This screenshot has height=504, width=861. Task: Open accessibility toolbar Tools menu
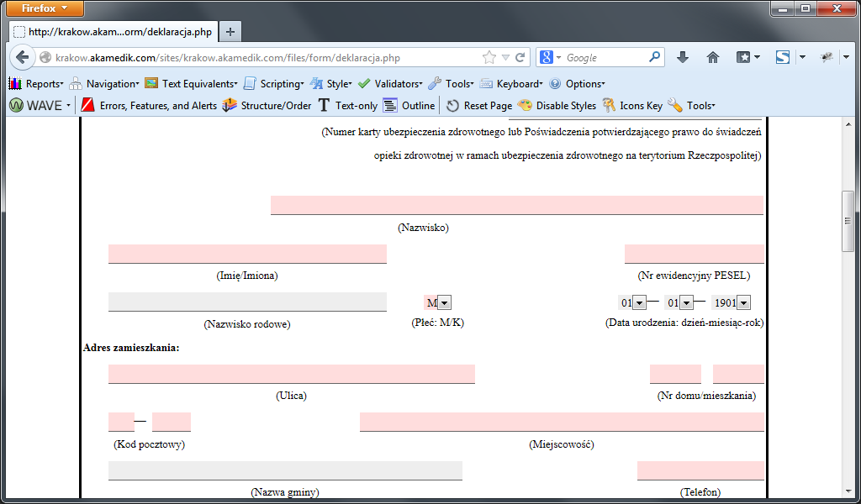point(451,83)
